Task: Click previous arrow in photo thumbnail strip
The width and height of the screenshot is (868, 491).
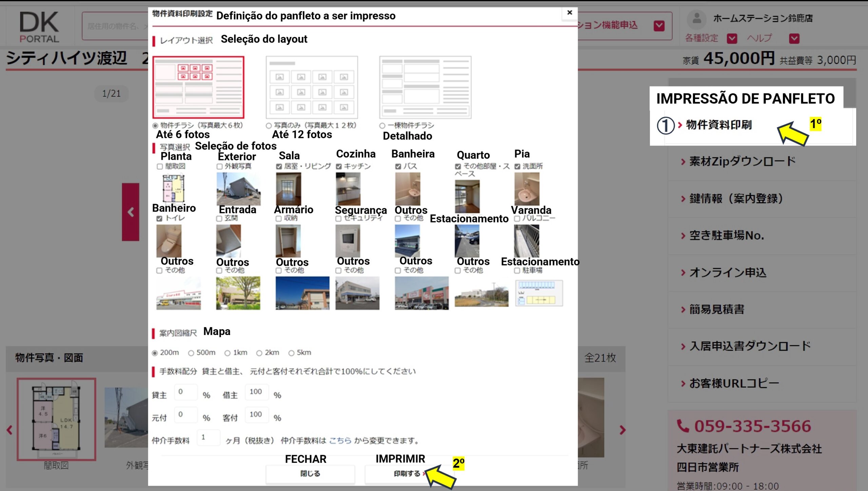Action: click(x=9, y=430)
